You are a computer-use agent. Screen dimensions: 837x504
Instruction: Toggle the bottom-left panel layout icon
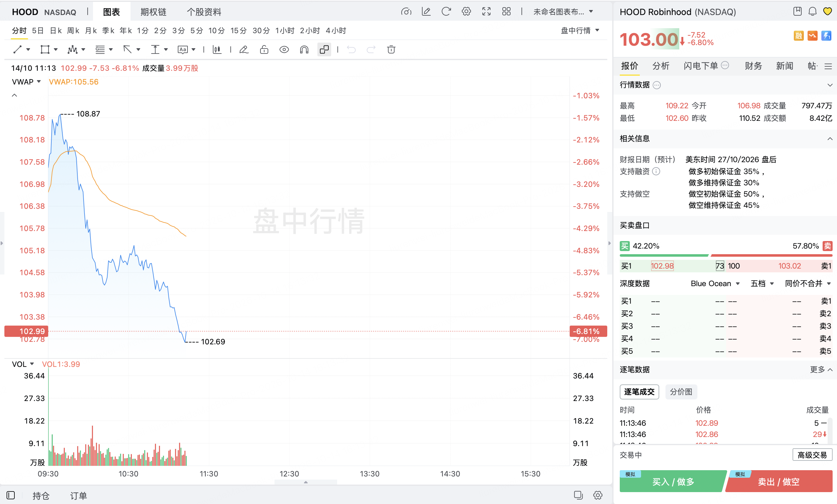coord(11,495)
